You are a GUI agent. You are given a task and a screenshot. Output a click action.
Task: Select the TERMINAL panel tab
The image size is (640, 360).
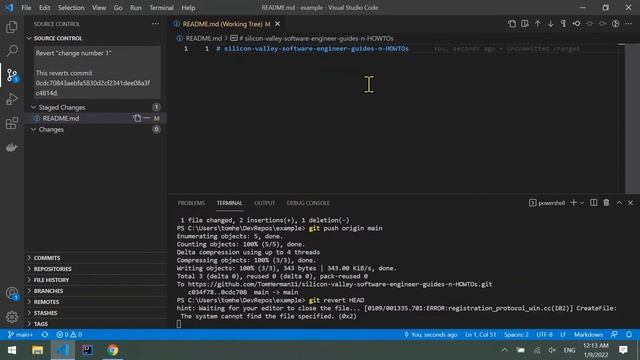229,203
